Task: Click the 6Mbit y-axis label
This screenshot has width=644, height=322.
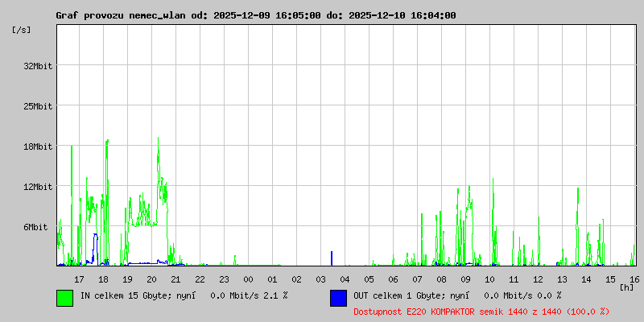Action: pyautogui.click(x=35, y=227)
